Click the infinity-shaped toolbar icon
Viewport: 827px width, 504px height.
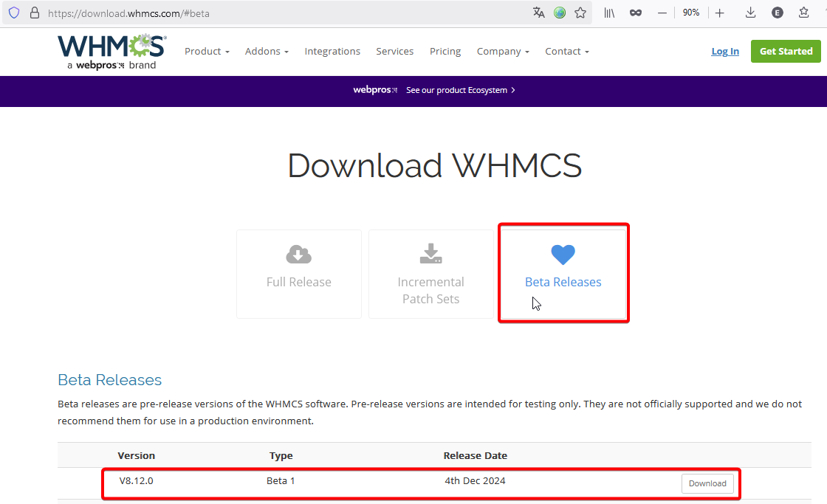[x=636, y=13]
